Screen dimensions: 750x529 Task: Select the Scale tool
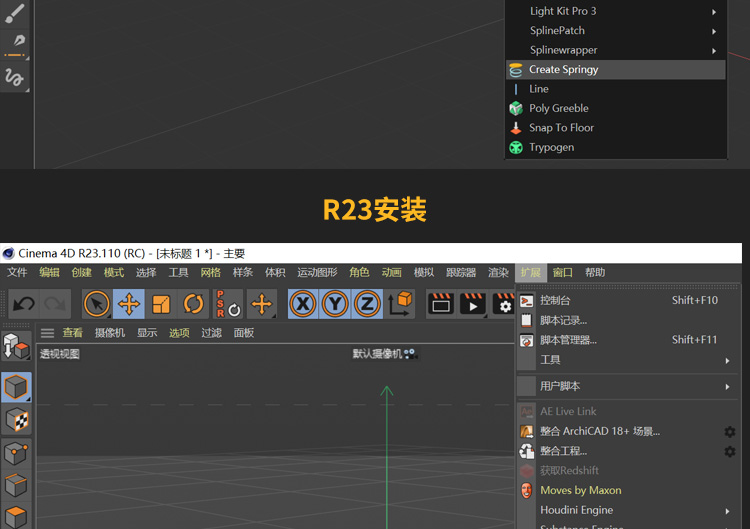pyautogui.click(x=161, y=304)
